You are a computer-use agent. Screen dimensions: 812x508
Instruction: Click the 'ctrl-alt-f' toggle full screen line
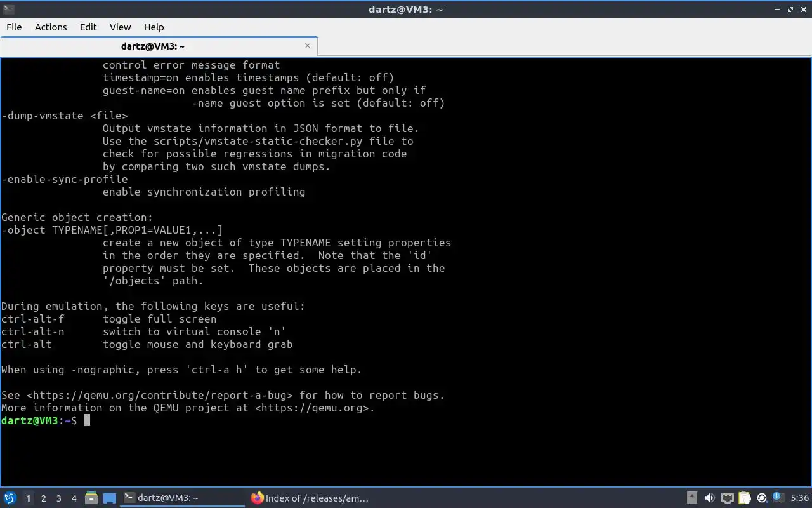(x=109, y=319)
